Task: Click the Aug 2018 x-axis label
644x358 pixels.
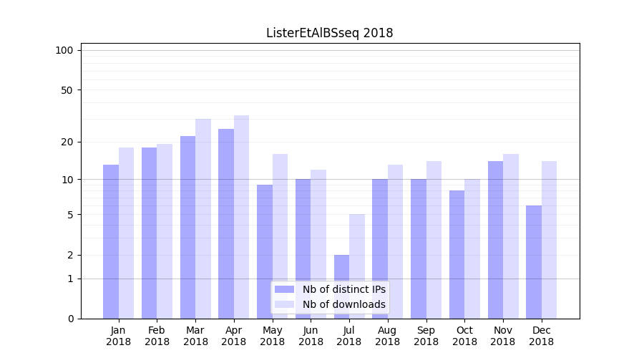Action: point(387,336)
